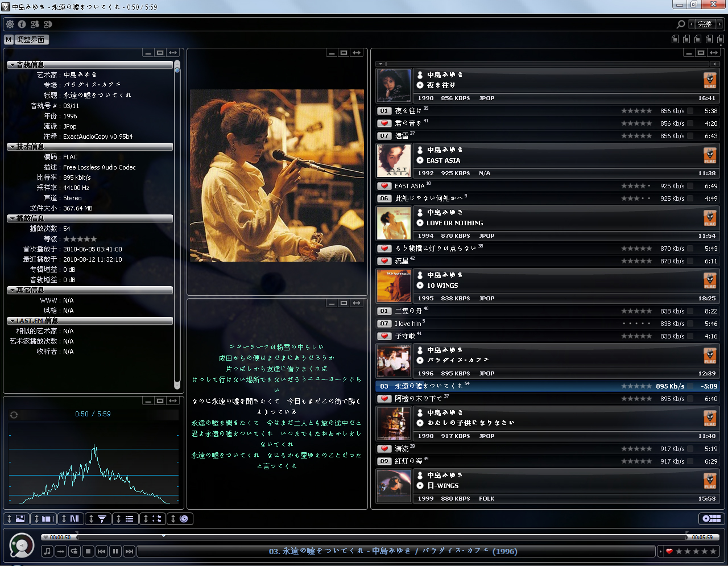Image resolution: width=728 pixels, height=566 pixels.
Task: Collapse the 播放信息 section
Action: (x=89, y=218)
